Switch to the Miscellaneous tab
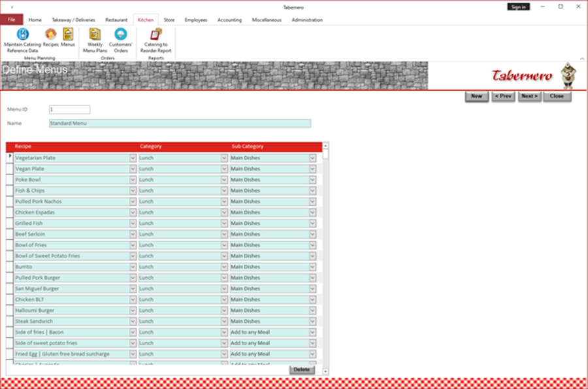Screen dimensions: 588x389 267,20
